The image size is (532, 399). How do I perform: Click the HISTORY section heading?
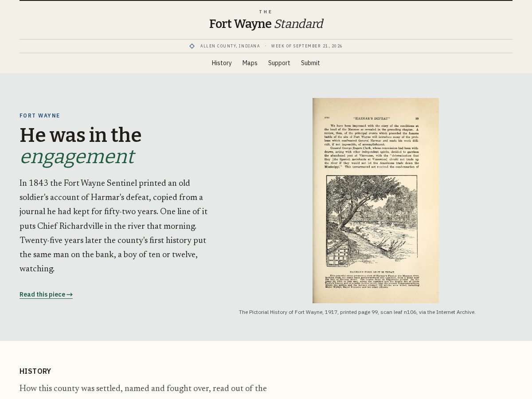click(x=35, y=372)
